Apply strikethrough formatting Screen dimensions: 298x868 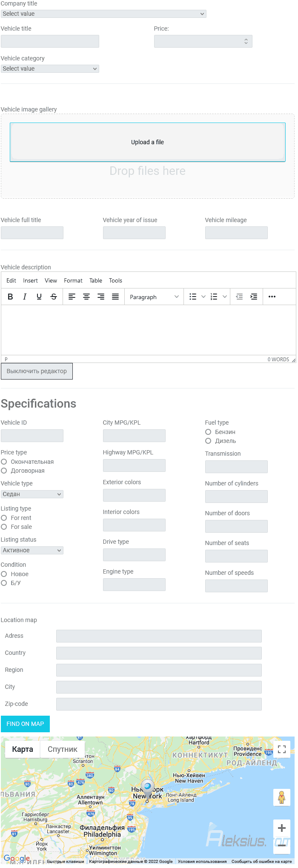pyautogui.click(x=54, y=297)
